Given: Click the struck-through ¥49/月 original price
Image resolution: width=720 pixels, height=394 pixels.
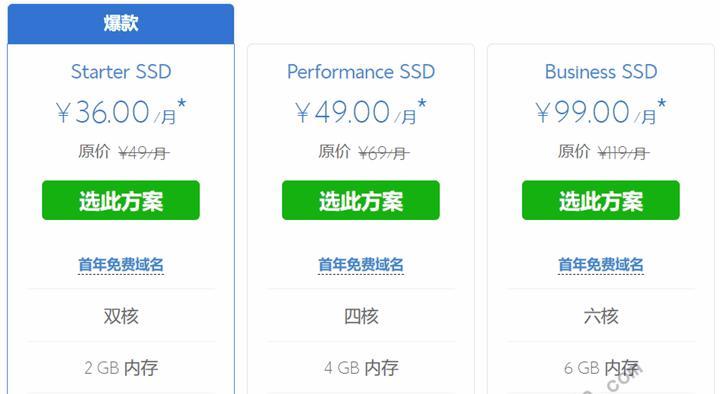Looking at the screenshot, I should click(144, 152).
